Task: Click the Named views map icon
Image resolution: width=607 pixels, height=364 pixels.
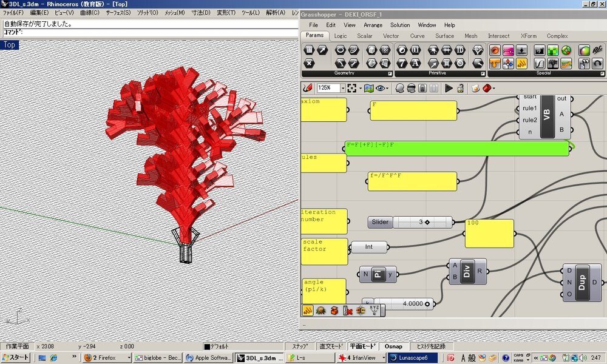Action: (x=368, y=89)
